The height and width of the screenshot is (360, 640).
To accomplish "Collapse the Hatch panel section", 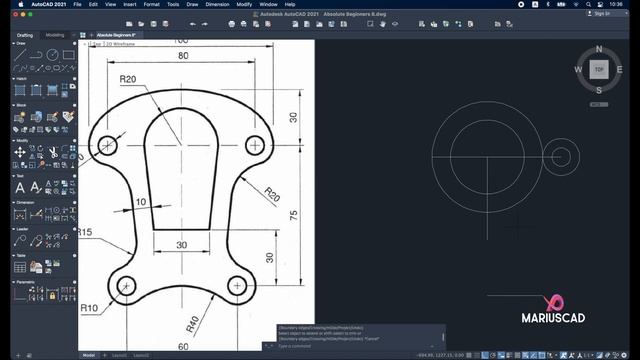I will [13, 79].
